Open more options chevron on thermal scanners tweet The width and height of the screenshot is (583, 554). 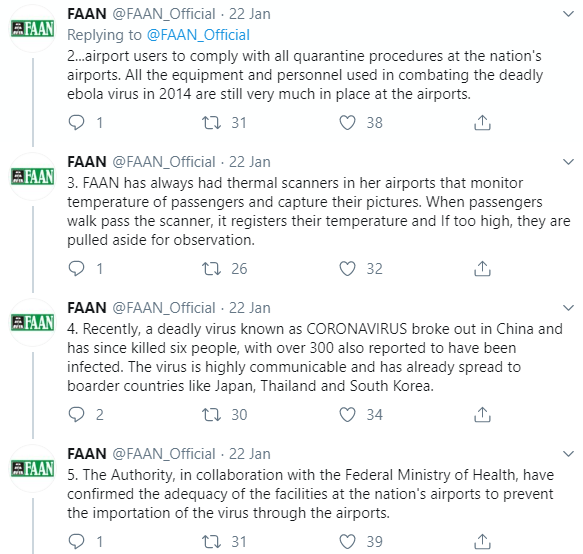(x=568, y=162)
